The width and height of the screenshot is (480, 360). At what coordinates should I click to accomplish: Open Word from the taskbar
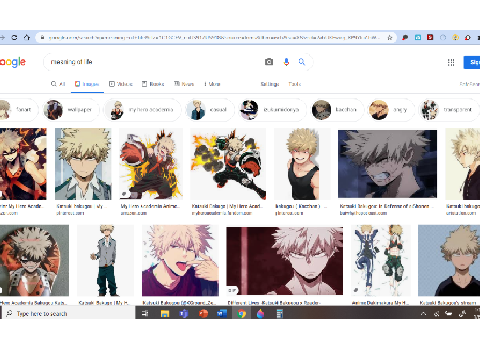click(222, 313)
